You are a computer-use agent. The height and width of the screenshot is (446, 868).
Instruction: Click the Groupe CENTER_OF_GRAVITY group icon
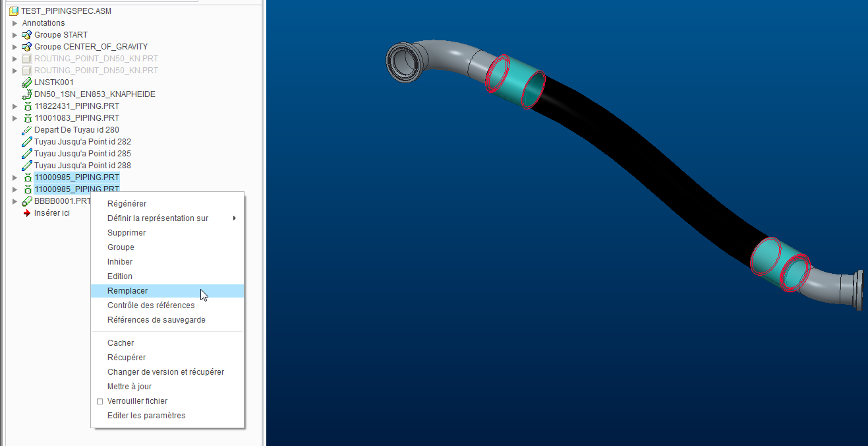27,47
